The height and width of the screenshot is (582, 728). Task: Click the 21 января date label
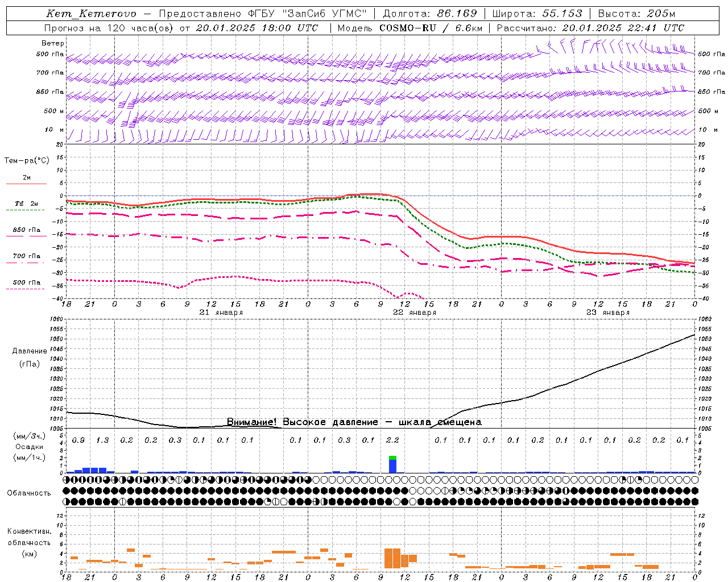[x=221, y=313]
